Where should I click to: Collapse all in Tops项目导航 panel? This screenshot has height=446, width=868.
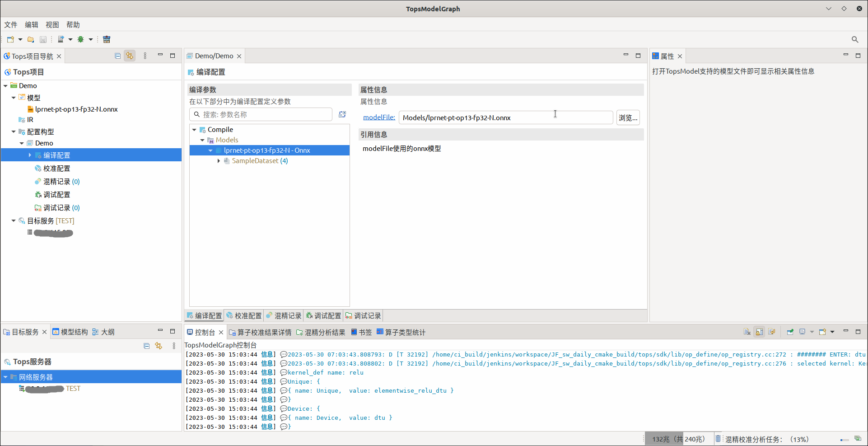click(x=118, y=56)
